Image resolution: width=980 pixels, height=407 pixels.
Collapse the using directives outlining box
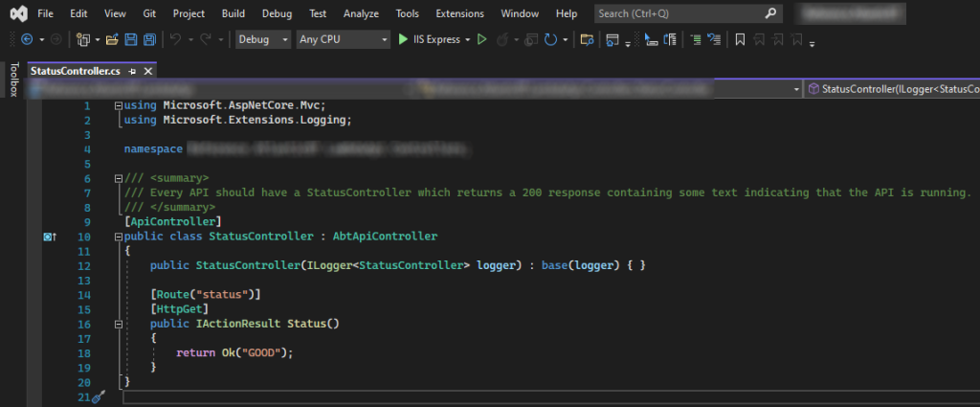pyautogui.click(x=118, y=106)
